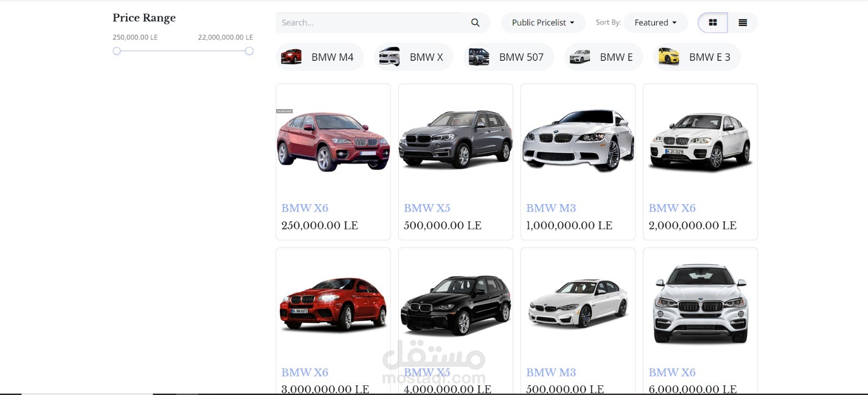Open the red BMW X6 image priced 3,000,000.00 LE

tap(333, 304)
